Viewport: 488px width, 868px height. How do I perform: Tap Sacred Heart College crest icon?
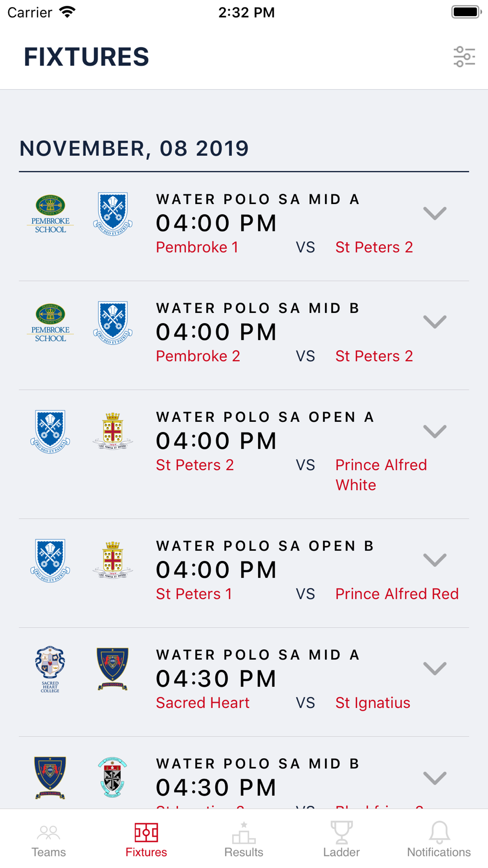click(50, 669)
